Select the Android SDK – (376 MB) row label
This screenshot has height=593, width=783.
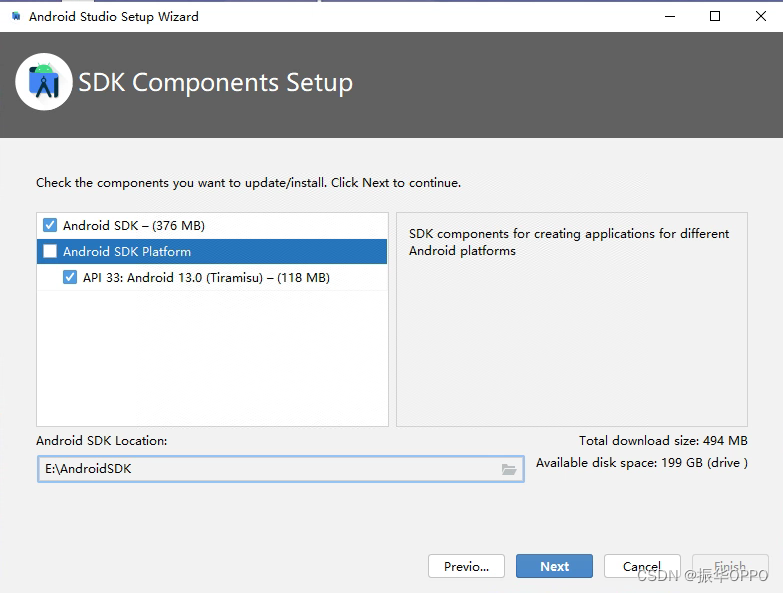click(134, 226)
